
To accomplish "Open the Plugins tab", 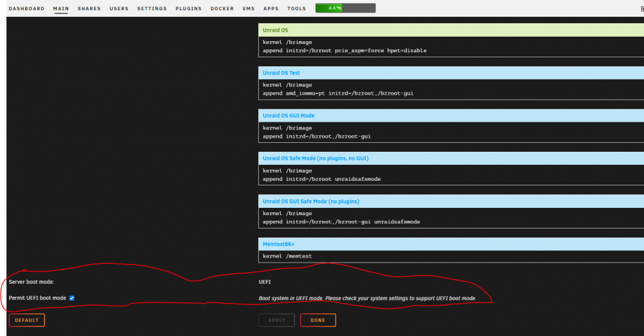I will pyautogui.click(x=189, y=8).
